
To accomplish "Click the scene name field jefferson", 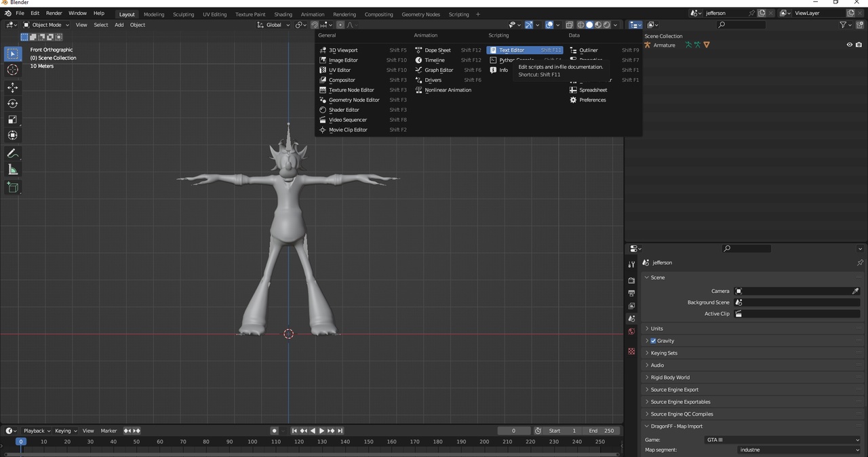I will [724, 14].
